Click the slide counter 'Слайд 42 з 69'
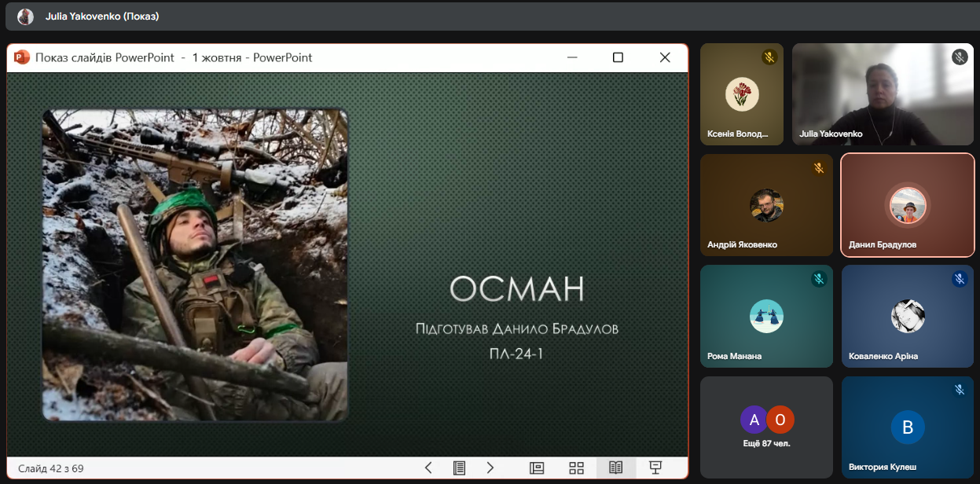The height and width of the screenshot is (484, 980). 51,469
